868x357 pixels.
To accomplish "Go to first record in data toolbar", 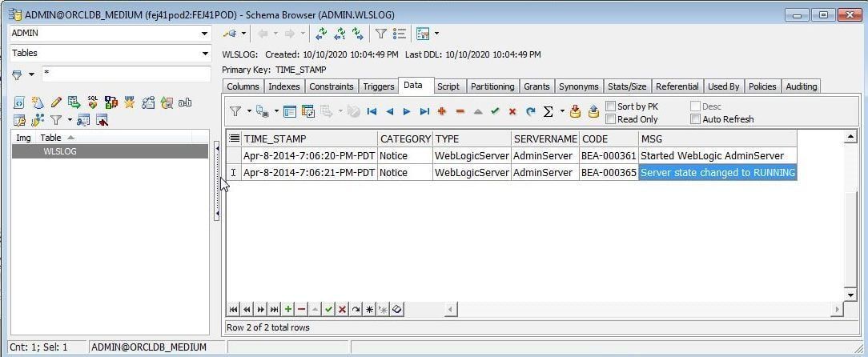I will 372,112.
